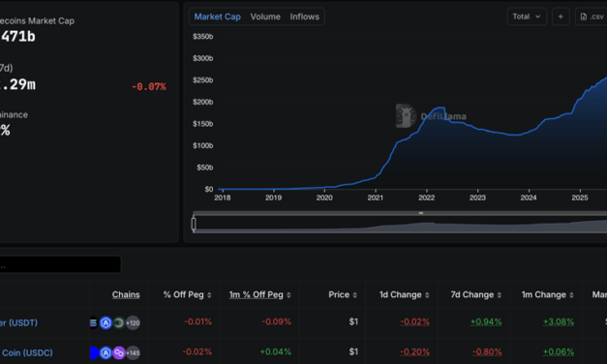Click USDT 1m % off peg value -0.09%

277,321
